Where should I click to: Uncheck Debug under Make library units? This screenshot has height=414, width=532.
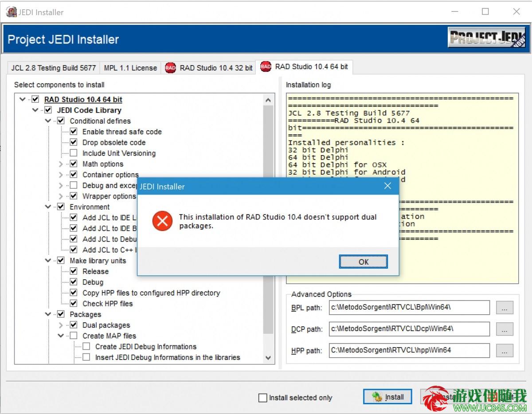tap(74, 282)
